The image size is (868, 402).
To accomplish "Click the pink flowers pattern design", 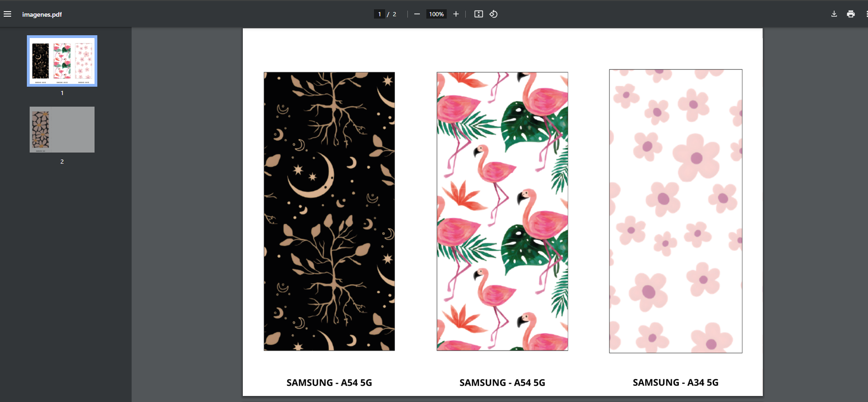I will (x=675, y=211).
